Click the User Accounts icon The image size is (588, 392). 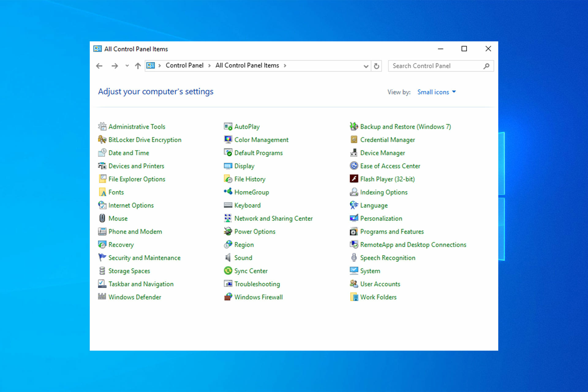354,284
